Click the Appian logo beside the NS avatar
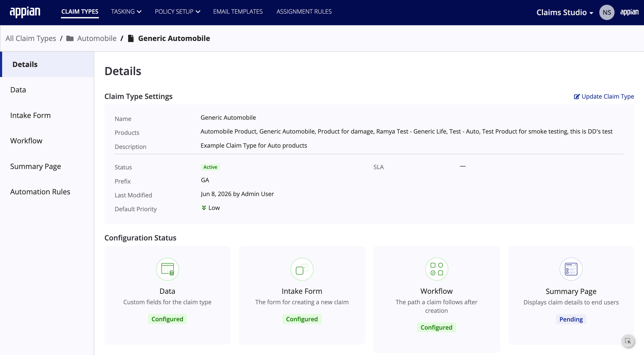 (x=629, y=12)
